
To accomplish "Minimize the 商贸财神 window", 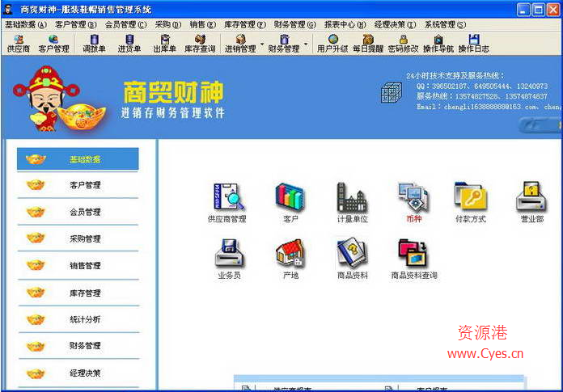I will pyautogui.click(x=523, y=10).
